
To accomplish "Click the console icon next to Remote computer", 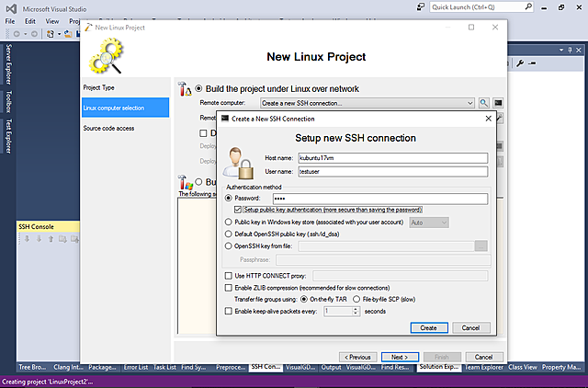I will (x=498, y=103).
